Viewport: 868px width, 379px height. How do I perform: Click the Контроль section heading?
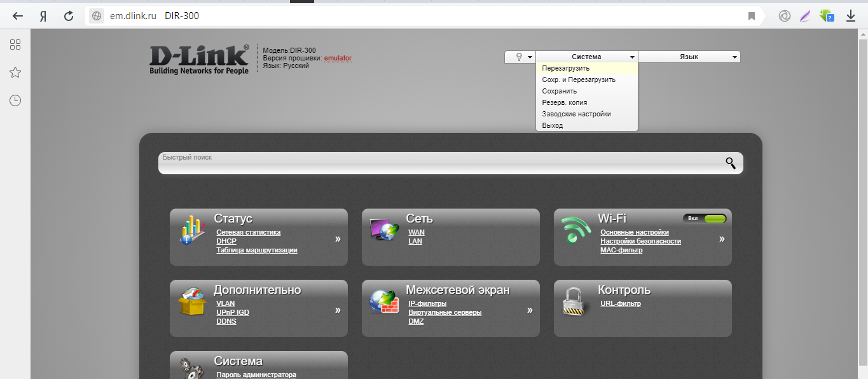point(624,290)
